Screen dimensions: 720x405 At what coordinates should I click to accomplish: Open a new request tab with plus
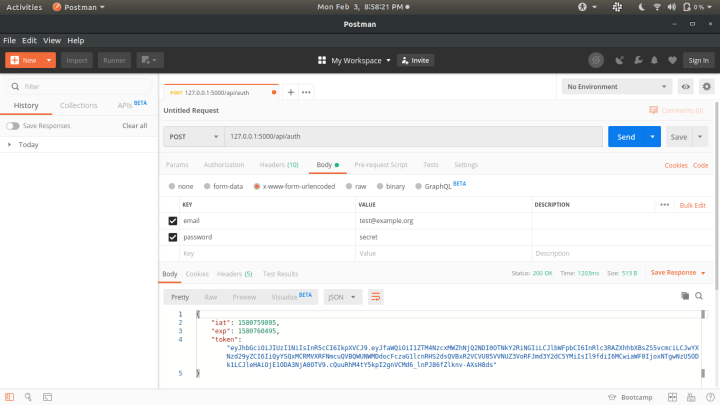[x=291, y=92]
